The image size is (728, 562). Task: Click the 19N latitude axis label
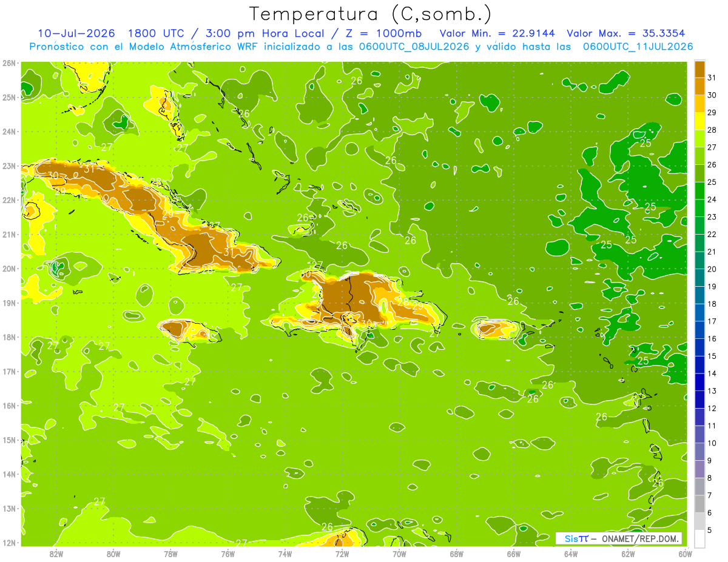(x=9, y=303)
